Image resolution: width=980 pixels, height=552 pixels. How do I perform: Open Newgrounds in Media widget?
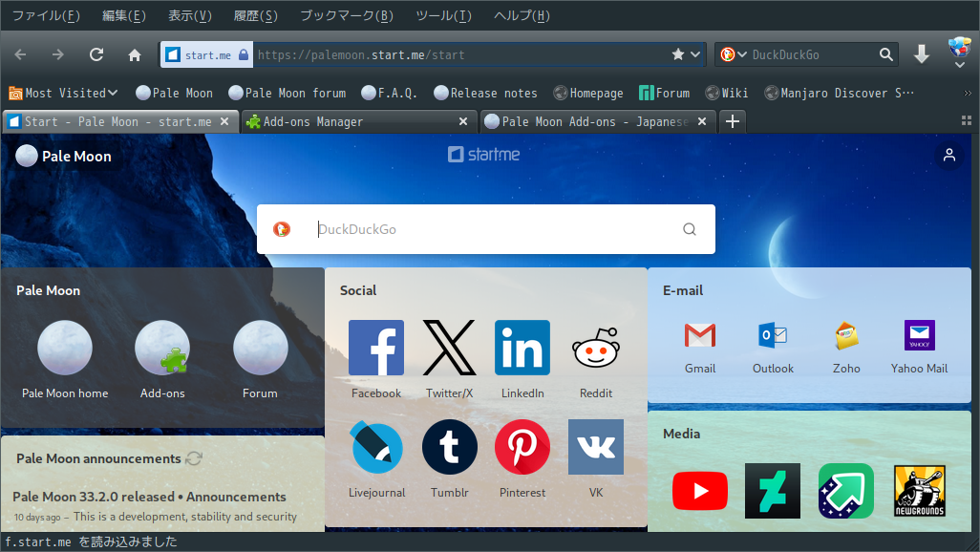(920, 491)
